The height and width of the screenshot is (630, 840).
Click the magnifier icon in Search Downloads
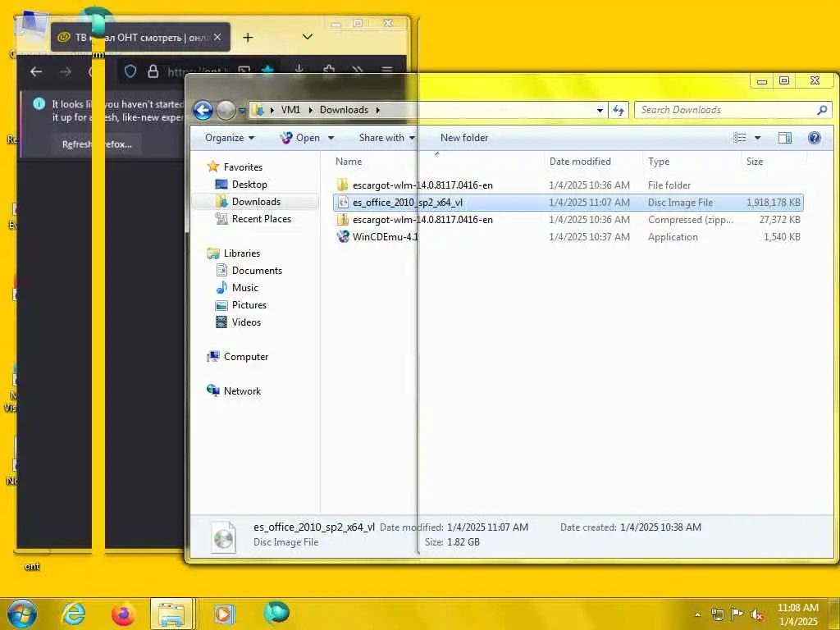coord(822,110)
